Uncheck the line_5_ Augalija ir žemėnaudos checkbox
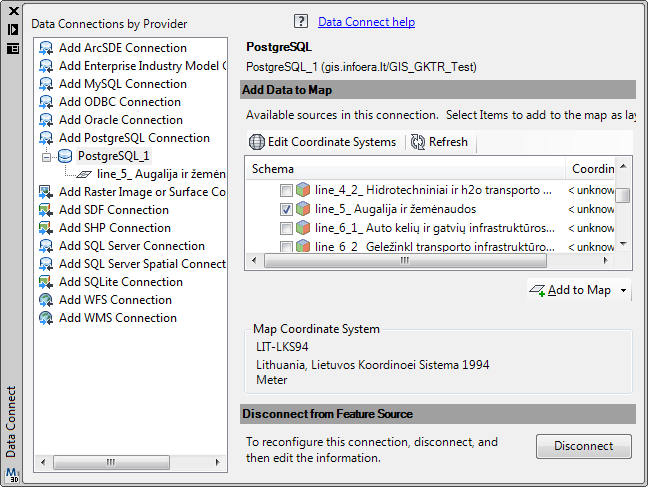648x487 pixels. point(286,209)
